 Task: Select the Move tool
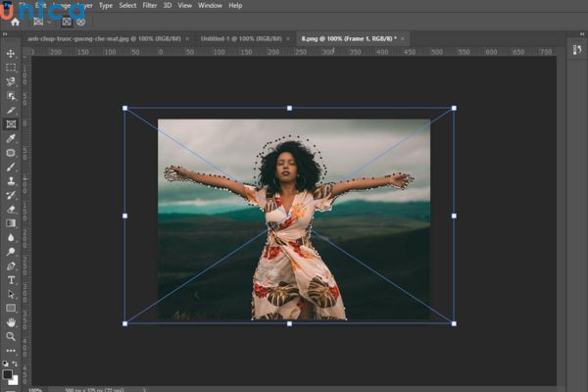tap(11, 54)
